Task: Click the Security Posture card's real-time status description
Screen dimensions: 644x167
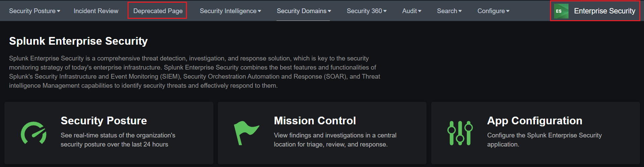Action: 118,140
